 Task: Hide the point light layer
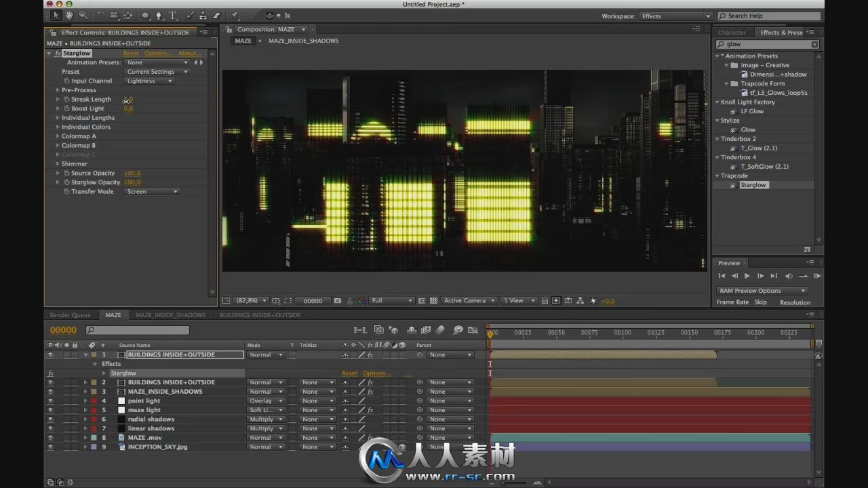click(x=50, y=401)
